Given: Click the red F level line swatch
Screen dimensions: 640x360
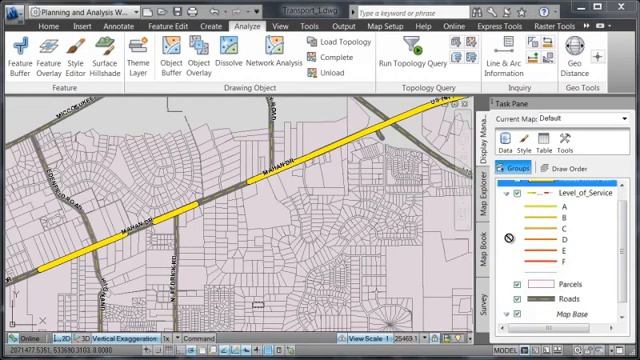Looking at the screenshot, I should click(540, 261).
